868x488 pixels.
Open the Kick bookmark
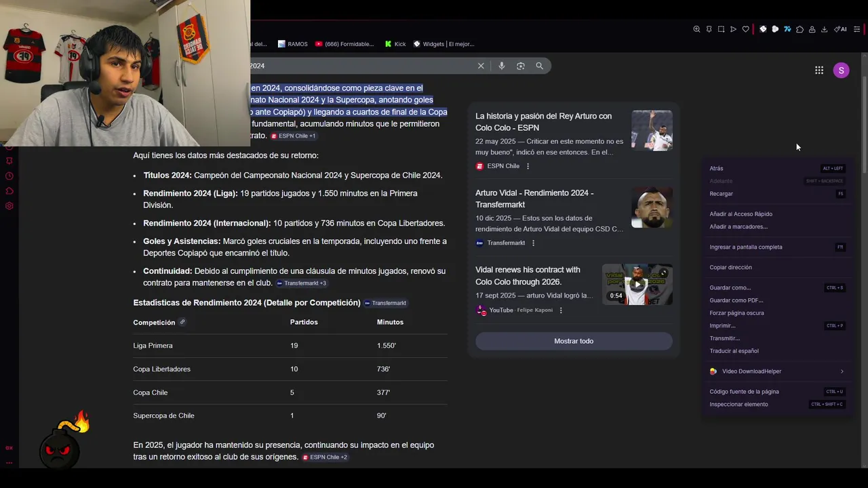tap(395, 44)
